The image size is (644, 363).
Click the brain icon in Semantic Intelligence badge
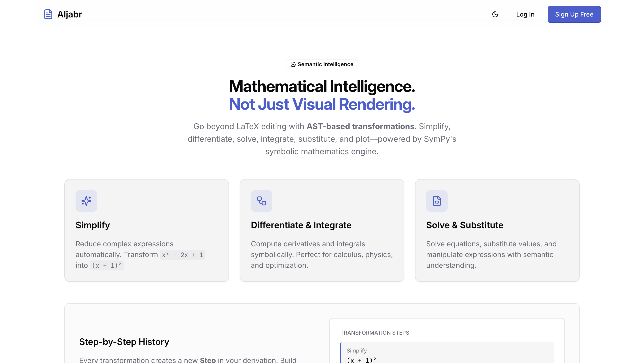[x=293, y=64]
